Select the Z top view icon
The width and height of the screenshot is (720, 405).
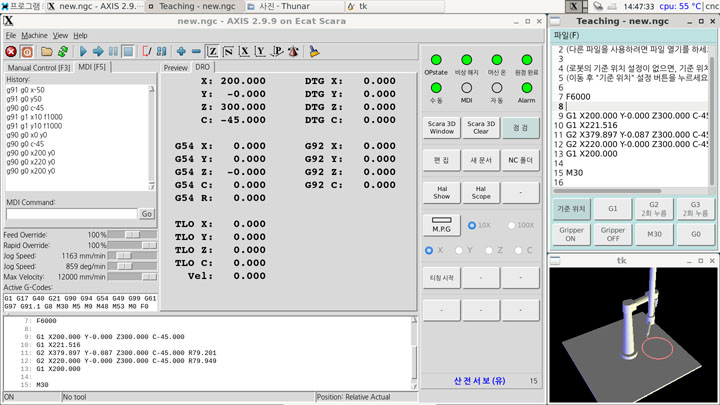click(x=212, y=52)
